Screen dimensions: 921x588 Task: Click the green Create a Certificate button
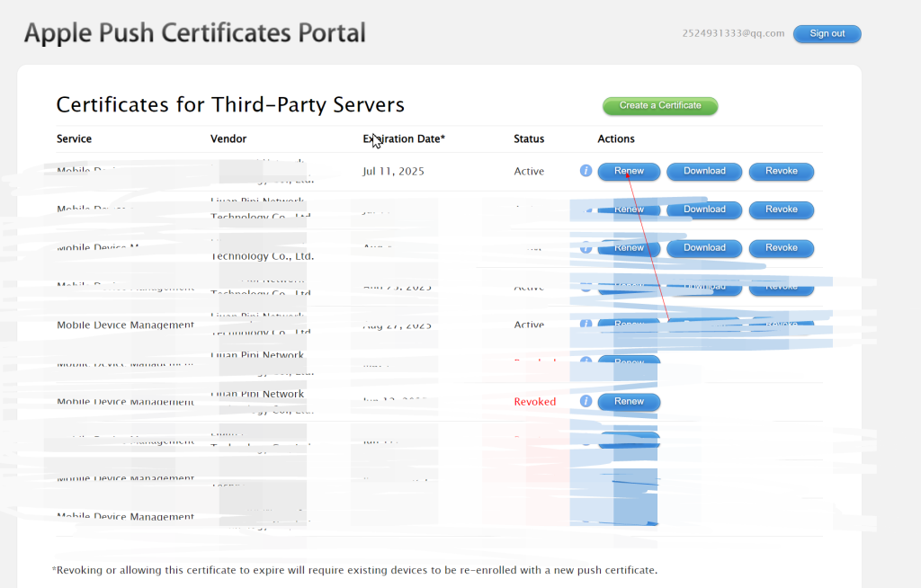660,105
